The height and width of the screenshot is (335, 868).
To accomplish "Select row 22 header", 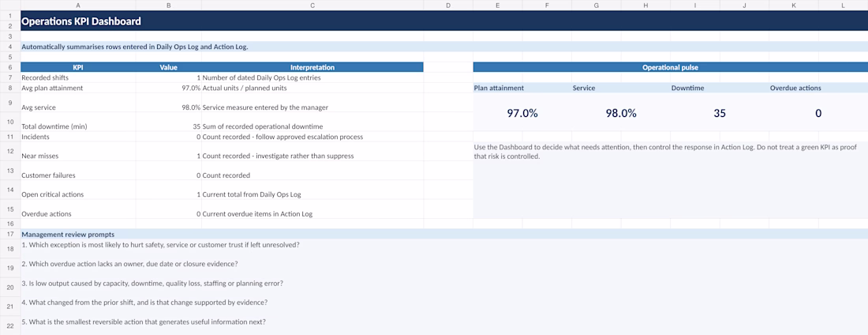I will tap(10, 326).
